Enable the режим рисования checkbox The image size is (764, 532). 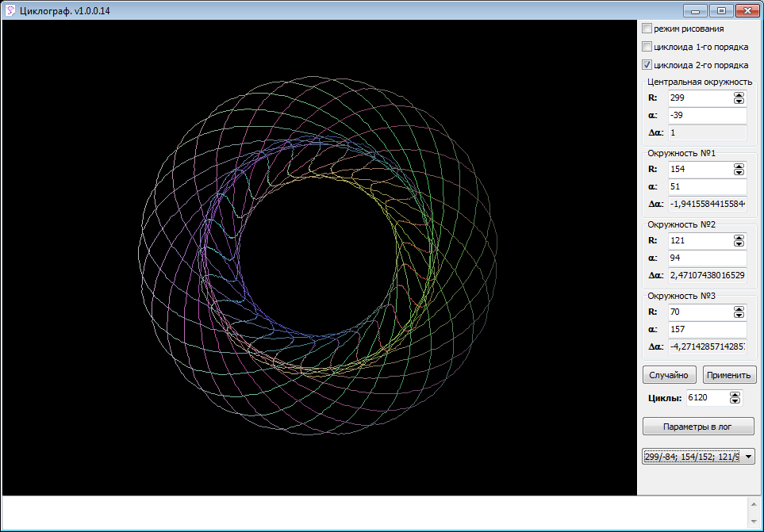(x=647, y=28)
